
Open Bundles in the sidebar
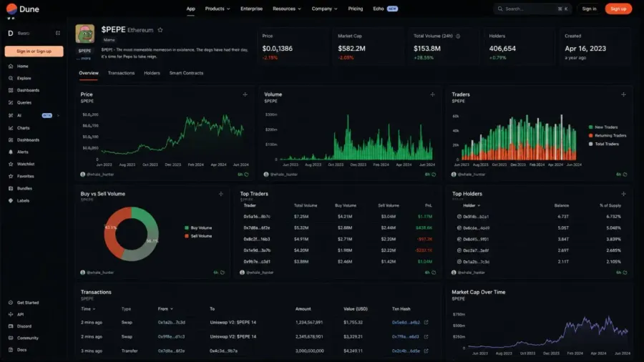coord(20,188)
